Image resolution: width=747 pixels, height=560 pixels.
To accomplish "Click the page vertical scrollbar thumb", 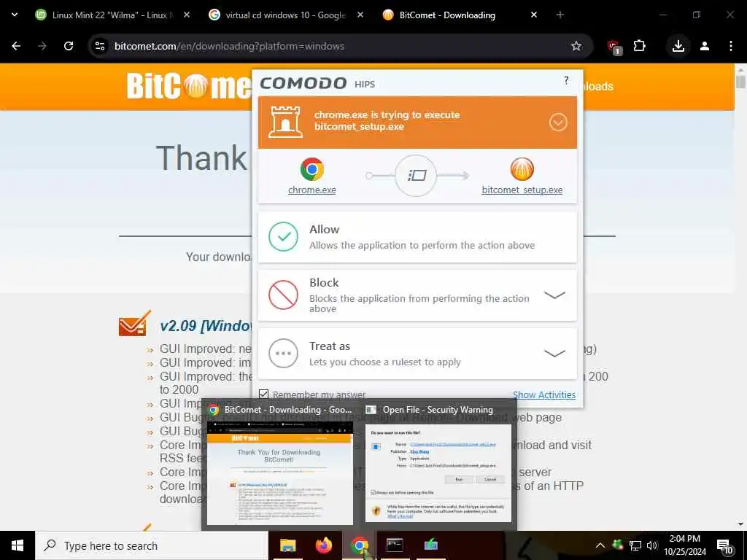I will pyautogui.click(x=740, y=80).
